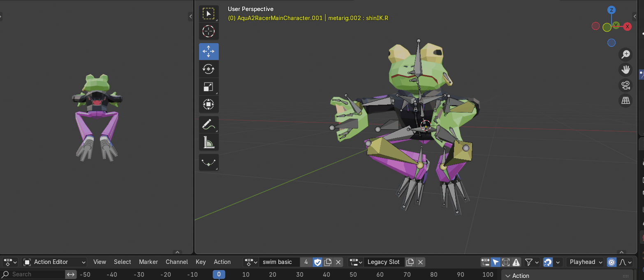Select the Select Box tool
Image resolution: width=644 pixels, height=280 pixels.
point(208,14)
